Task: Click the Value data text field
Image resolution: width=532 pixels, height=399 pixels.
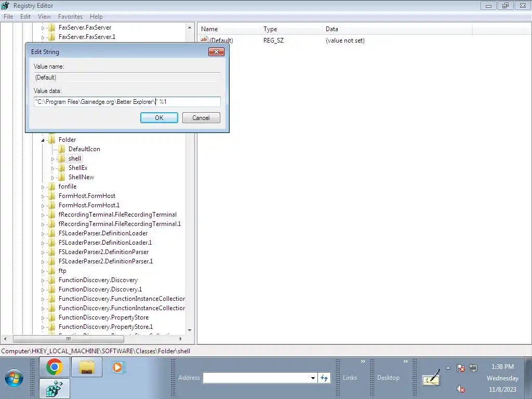Action: [x=127, y=102]
